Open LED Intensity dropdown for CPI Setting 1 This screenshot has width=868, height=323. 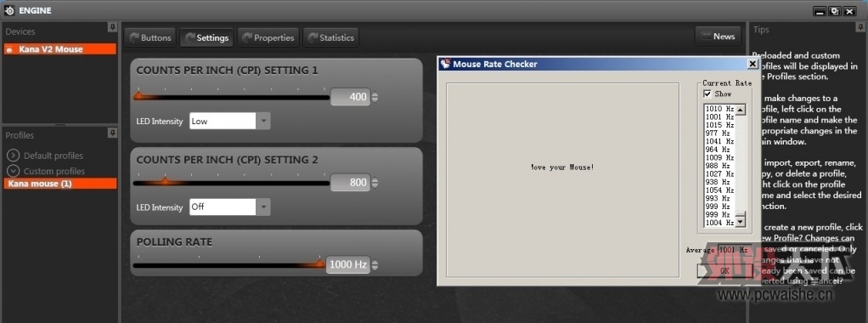coord(263,121)
